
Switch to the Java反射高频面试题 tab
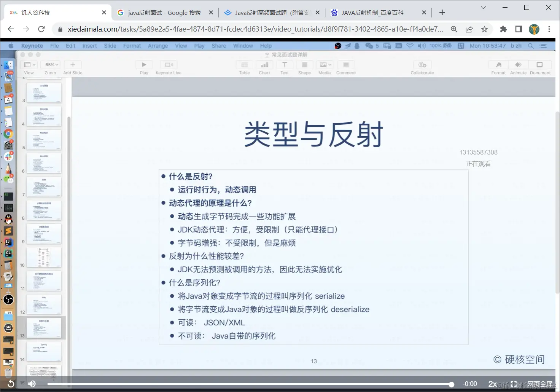[x=272, y=13]
